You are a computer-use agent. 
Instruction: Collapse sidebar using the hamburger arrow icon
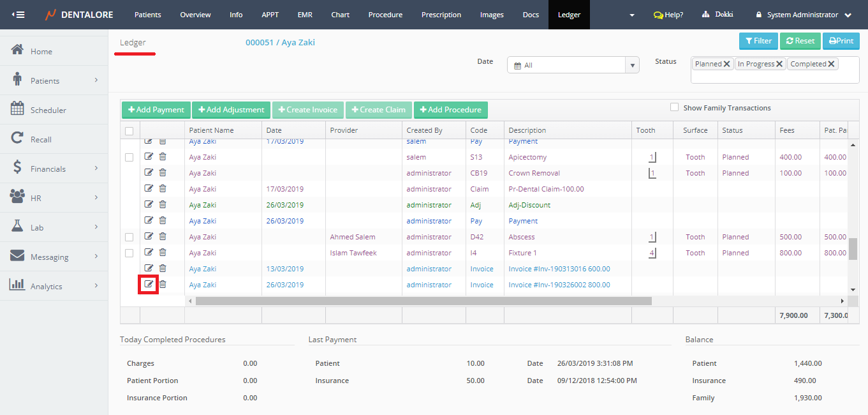(18, 15)
